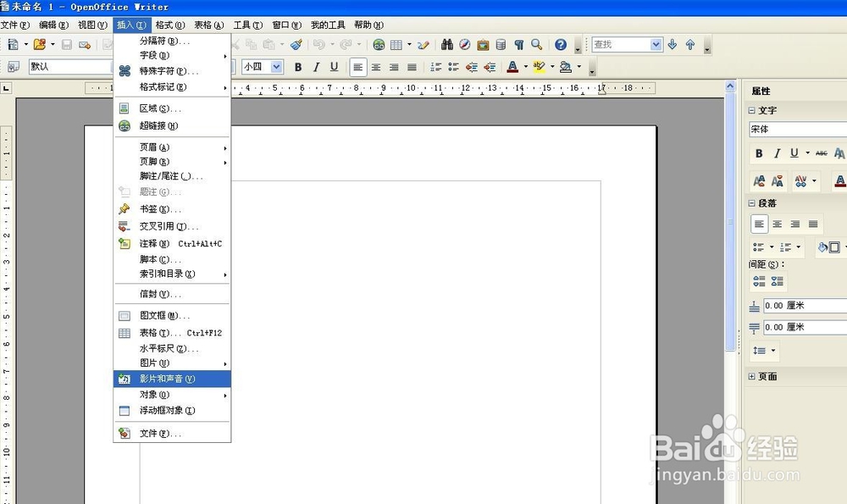Apply Background Color paint bucket in toolbar
Viewport: 847px width, 504px height.
566,67
